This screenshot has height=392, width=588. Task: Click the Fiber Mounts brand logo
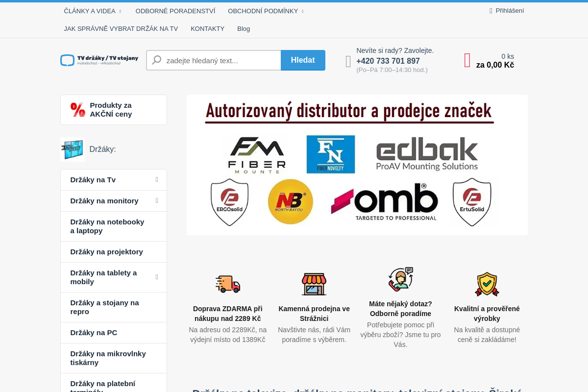(257, 155)
